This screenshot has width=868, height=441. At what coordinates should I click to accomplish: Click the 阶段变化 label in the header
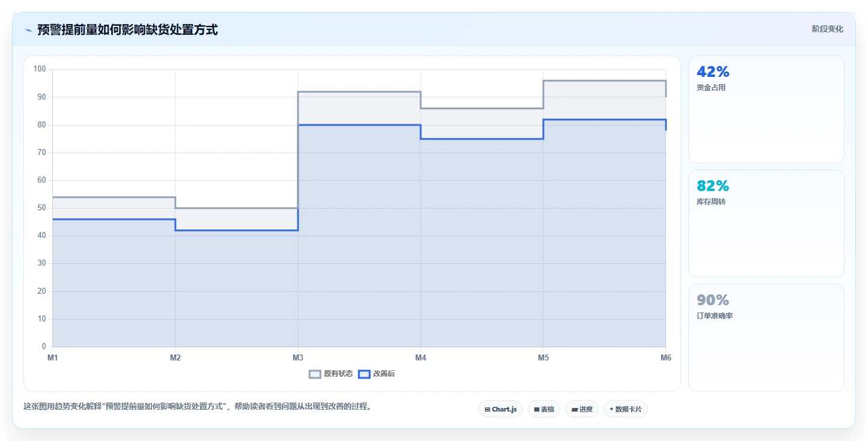pos(828,29)
